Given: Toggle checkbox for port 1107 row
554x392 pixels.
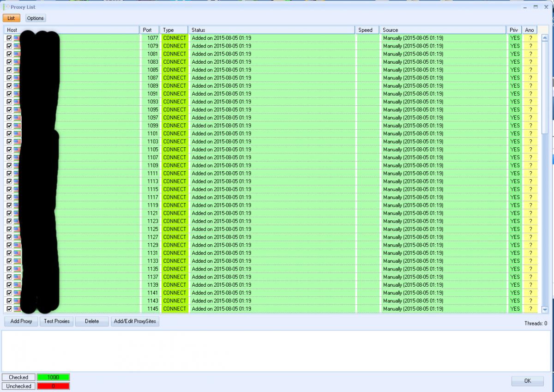Looking at the screenshot, I should point(9,157).
